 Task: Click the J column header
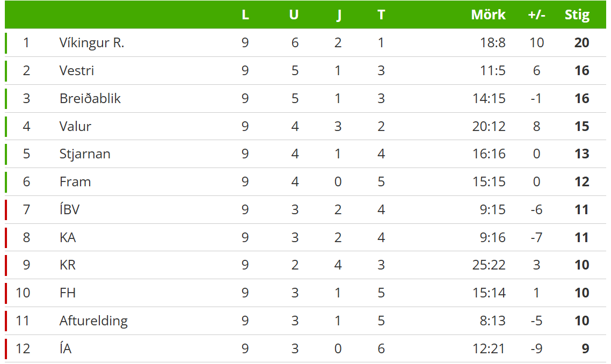tap(338, 15)
